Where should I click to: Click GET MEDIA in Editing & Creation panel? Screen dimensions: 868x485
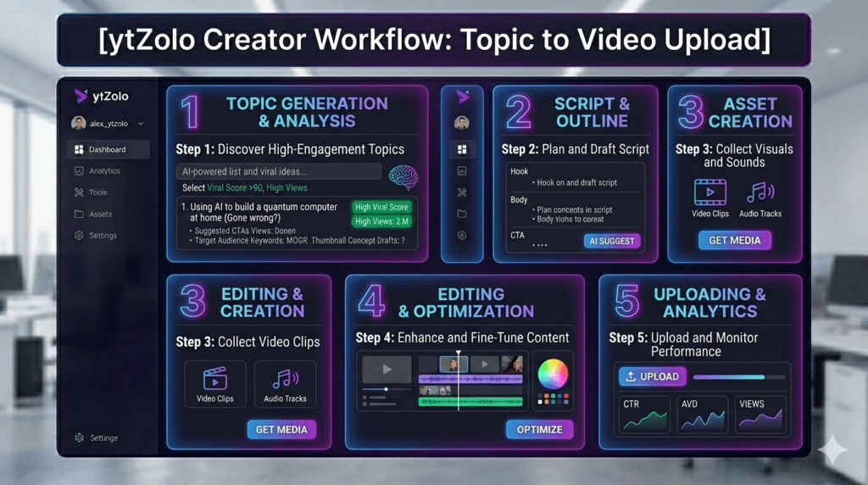click(281, 430)
